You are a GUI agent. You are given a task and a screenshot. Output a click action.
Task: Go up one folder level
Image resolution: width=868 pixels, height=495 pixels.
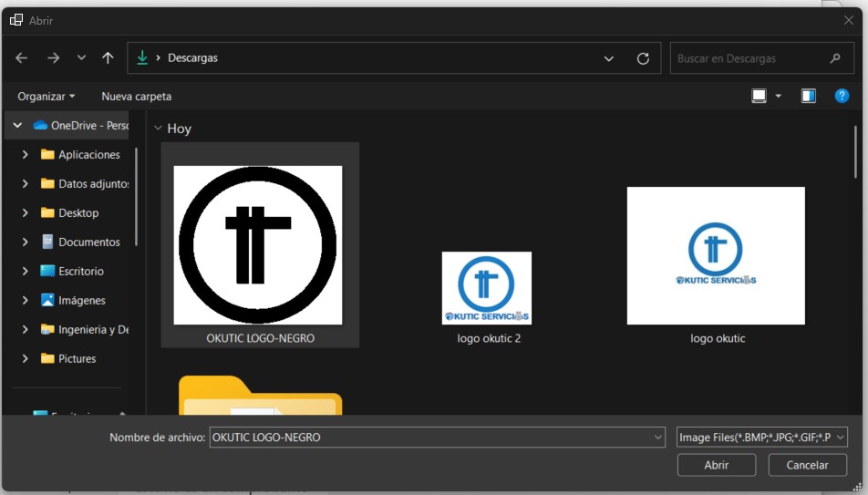point(108,58)
